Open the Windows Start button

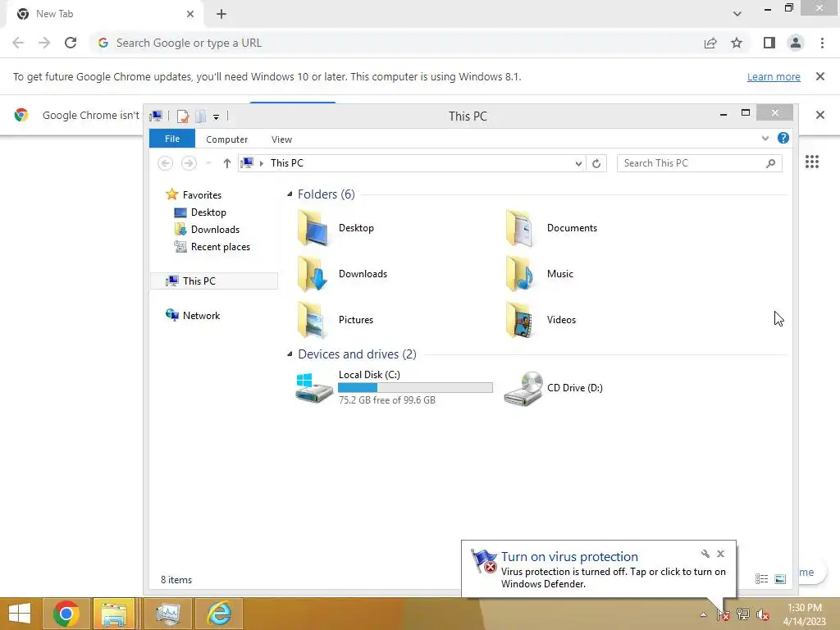(x=20, y=614)
